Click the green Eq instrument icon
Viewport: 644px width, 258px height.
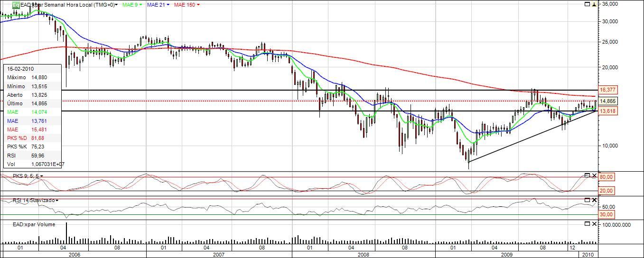16,4
